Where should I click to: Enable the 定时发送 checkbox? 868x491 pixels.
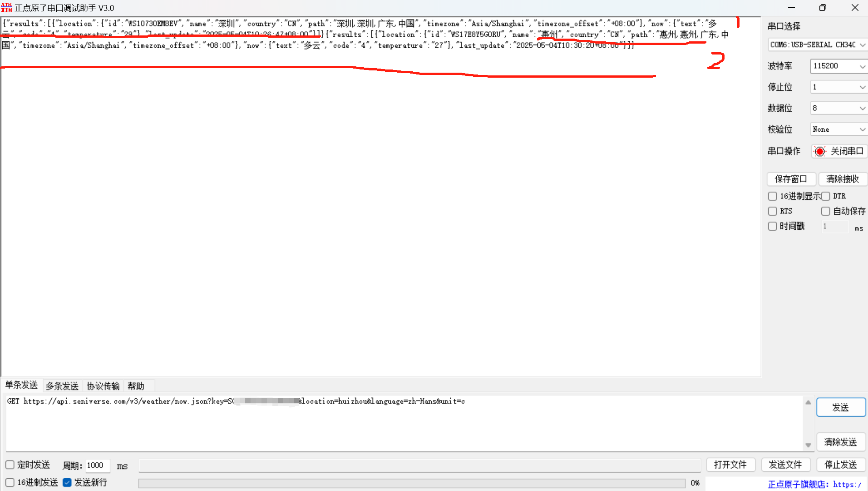coord(10,465)
